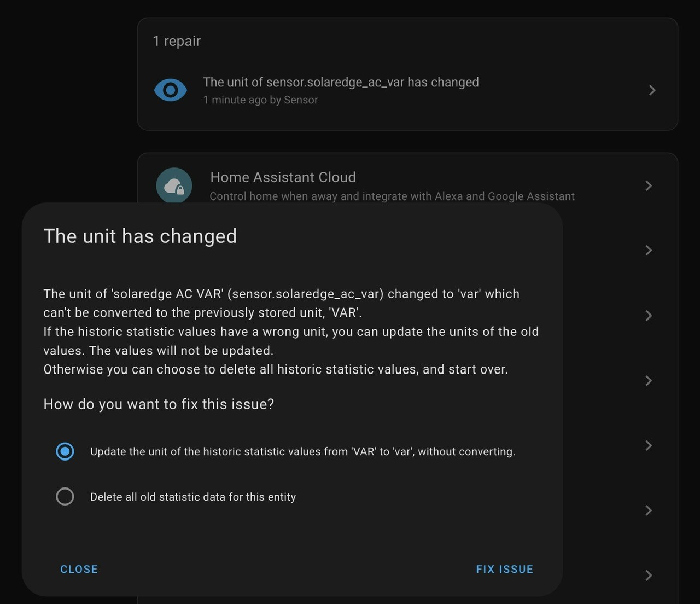
Task: Open the repair row's chevron arrow
Action: click(x=652, y=90)
